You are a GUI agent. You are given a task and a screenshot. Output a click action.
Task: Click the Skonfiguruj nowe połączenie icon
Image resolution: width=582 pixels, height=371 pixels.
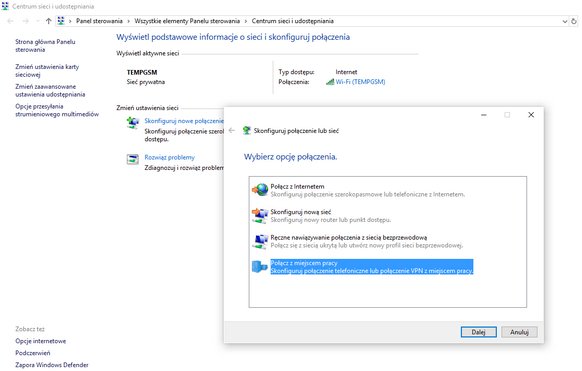133,122
